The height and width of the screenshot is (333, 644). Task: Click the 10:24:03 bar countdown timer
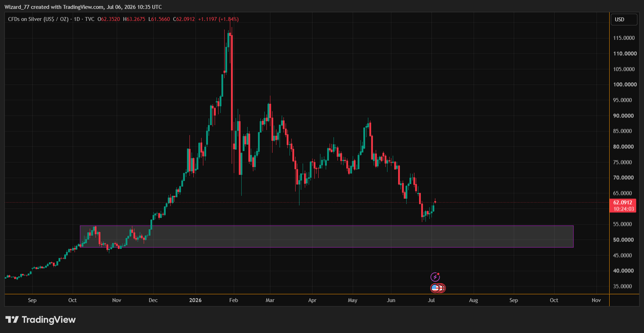[x=623, y=209]
